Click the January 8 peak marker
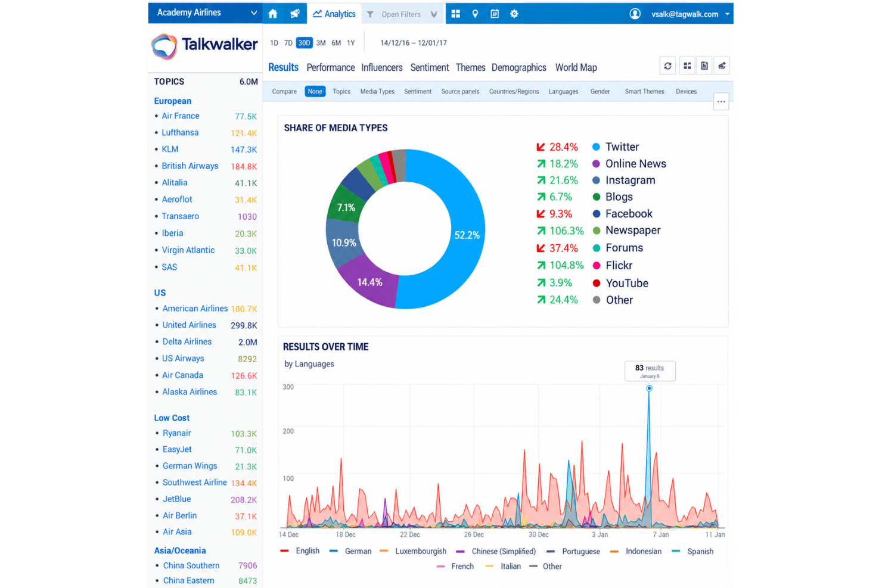The width and height of the screenshot is (882, 588). pyautogui.click(x=650, y=388)
